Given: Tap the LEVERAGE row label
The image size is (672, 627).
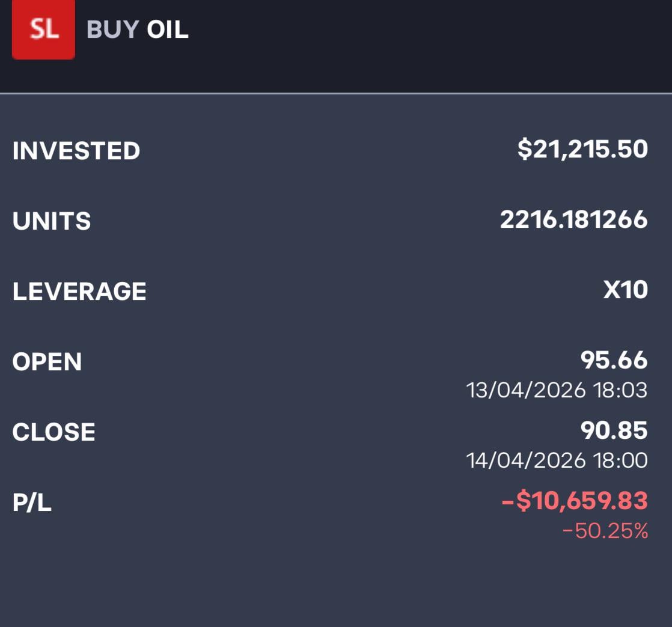Looking at the screenshot, I should [79, 292].
